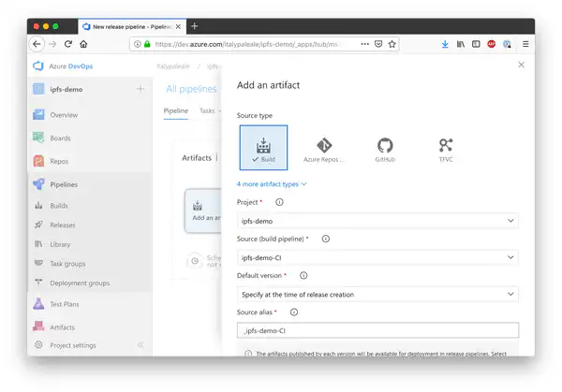This screenshot has height=392, width=562.
Task: Open Artifacts in the sidebar
Action: [62, 327]
